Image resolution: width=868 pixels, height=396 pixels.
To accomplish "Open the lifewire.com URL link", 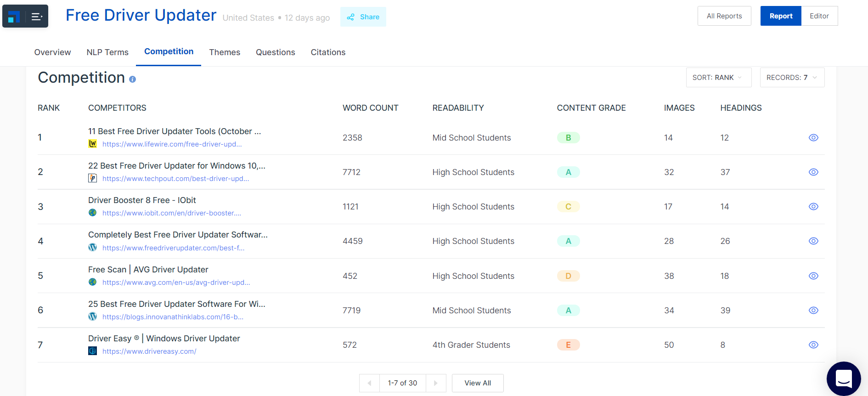I will coord(172,144).
